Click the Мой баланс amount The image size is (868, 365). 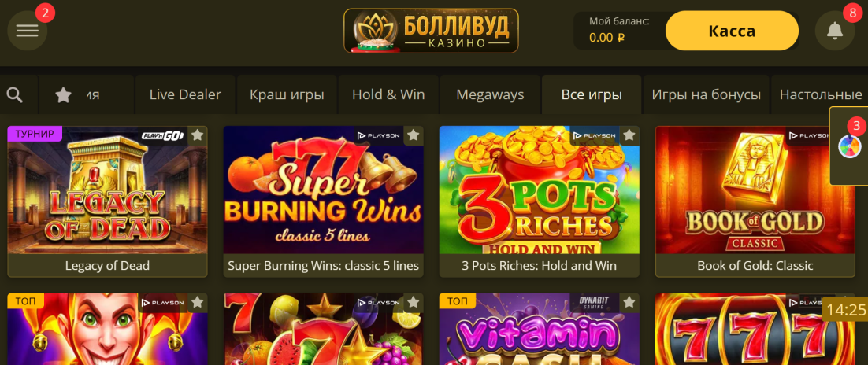(607, 38)
